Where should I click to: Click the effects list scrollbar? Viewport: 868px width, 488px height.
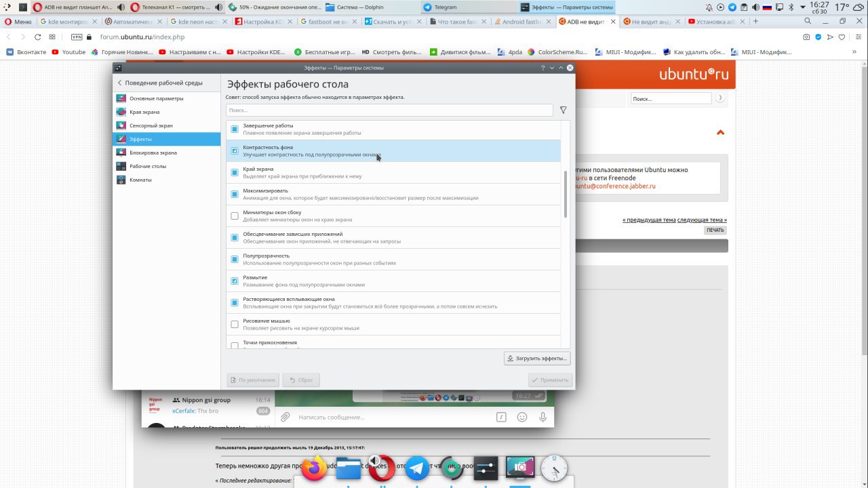566,194
